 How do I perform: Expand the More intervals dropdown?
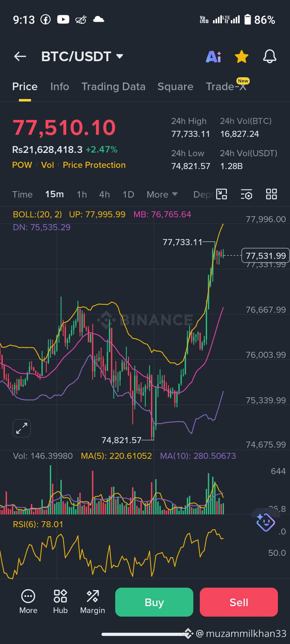point(162,194)
